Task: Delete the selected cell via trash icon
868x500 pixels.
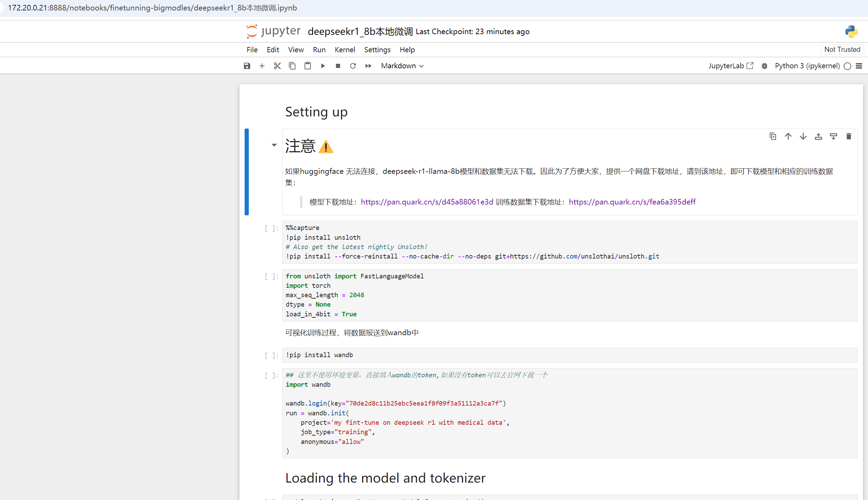Action: [x=848, y=137]
